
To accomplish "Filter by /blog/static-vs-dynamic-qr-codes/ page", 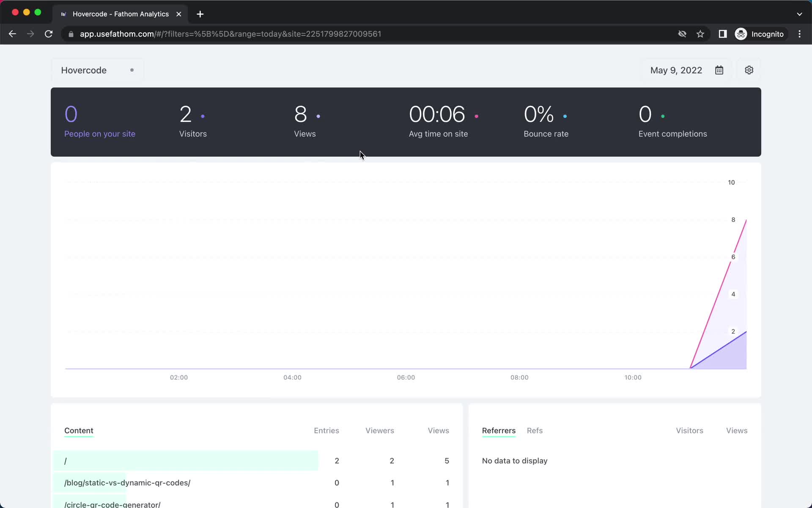I will point(257,483).
